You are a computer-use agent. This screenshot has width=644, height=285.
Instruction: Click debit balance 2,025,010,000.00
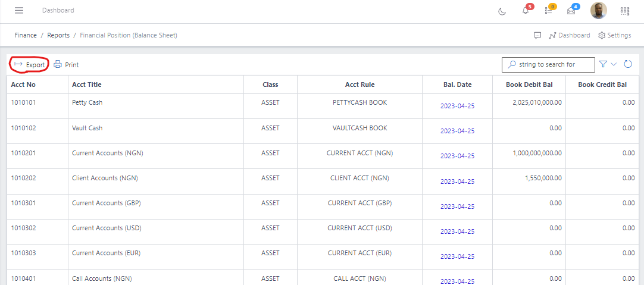coord(537,103)
